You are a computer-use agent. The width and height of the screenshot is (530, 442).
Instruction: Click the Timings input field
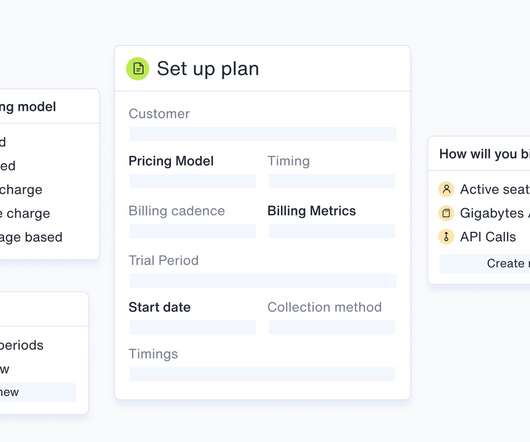click(x=263, y=374)
